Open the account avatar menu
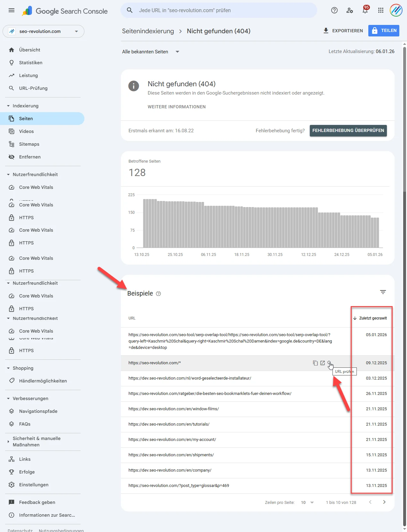407x532 pixels. 396,10
